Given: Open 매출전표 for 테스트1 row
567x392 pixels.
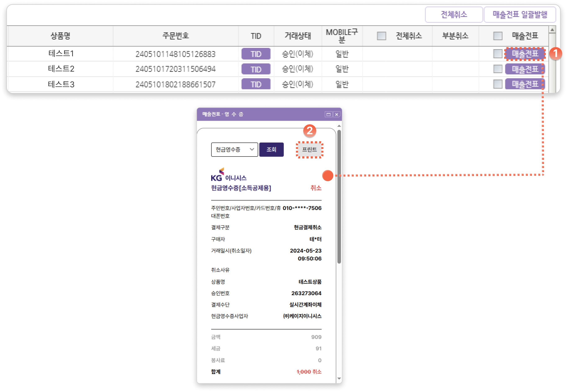Looking at the screenshot, I should pos(525,54).
